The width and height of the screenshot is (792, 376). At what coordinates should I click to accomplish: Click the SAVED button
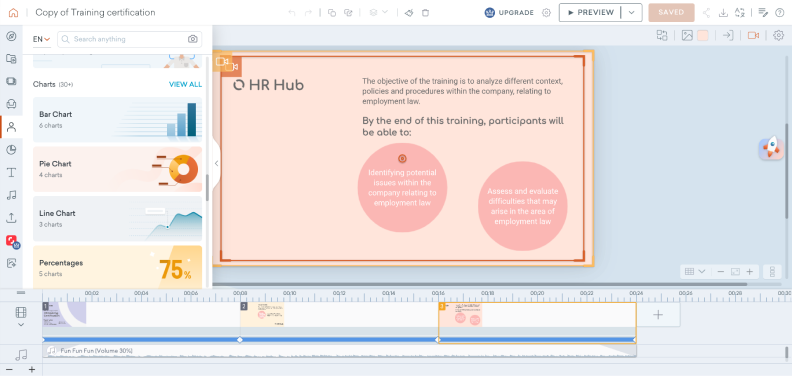[x=671, y=13]
